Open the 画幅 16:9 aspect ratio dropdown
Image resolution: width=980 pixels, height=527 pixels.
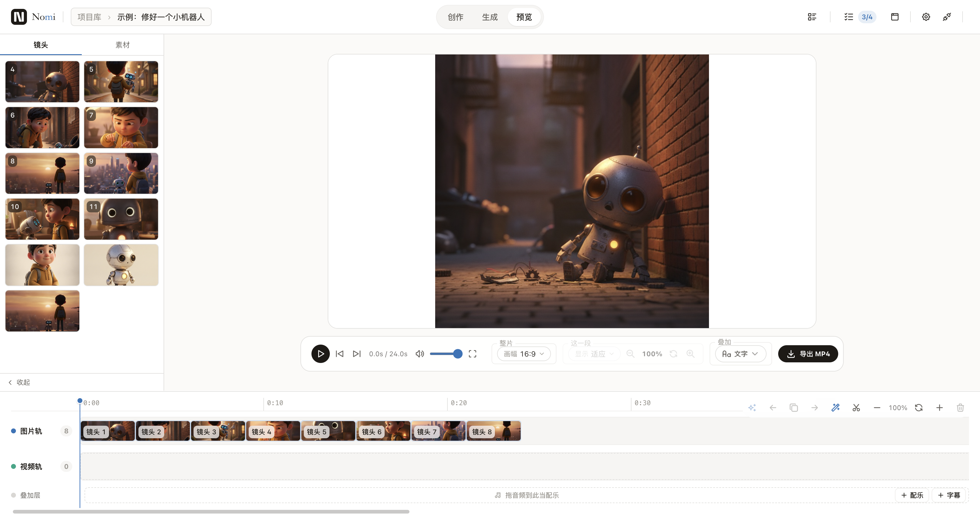point(524,353)
